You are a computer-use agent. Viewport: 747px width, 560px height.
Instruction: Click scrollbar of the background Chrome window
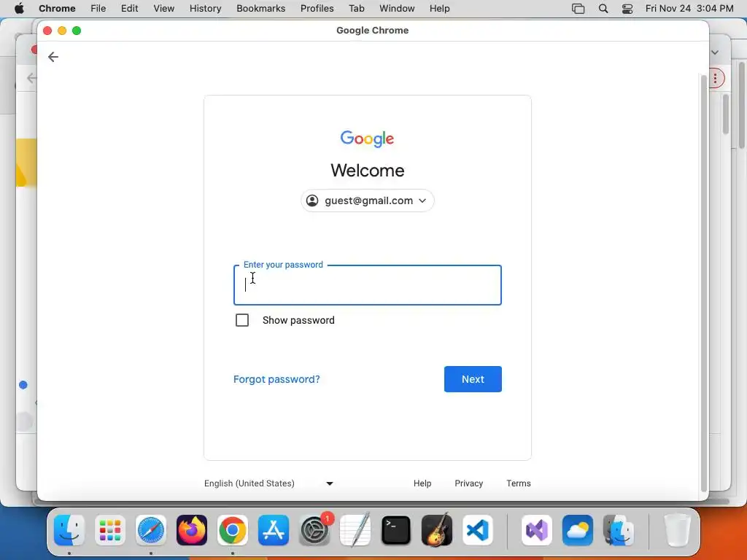[726, 114]
